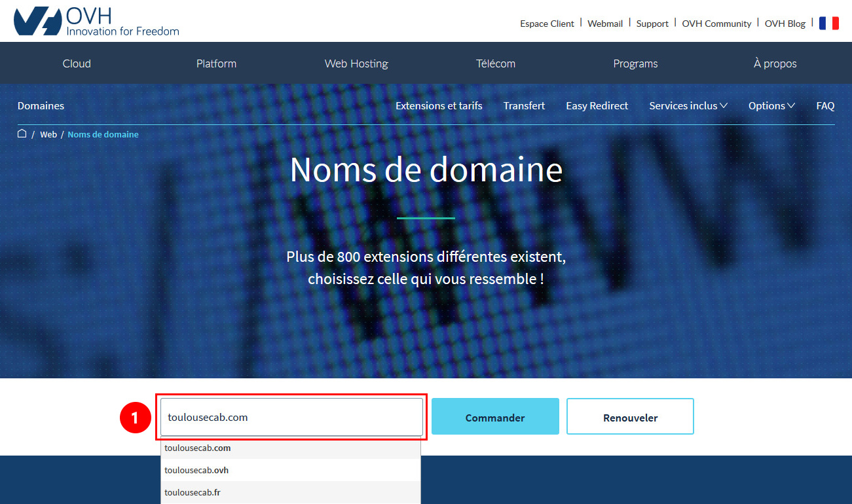Click Web breadcrumb link
Image resolution: width=852 pixels, height=504 pixels.
pos(48,134)
